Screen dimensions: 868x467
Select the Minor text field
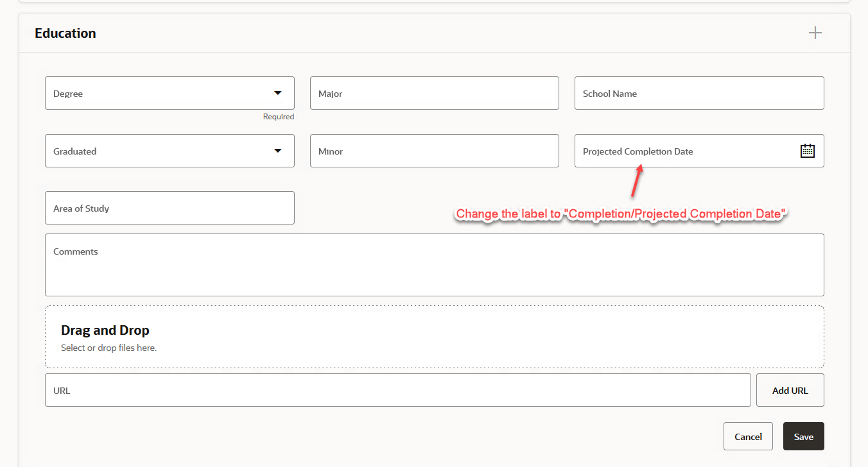(434, 151)
